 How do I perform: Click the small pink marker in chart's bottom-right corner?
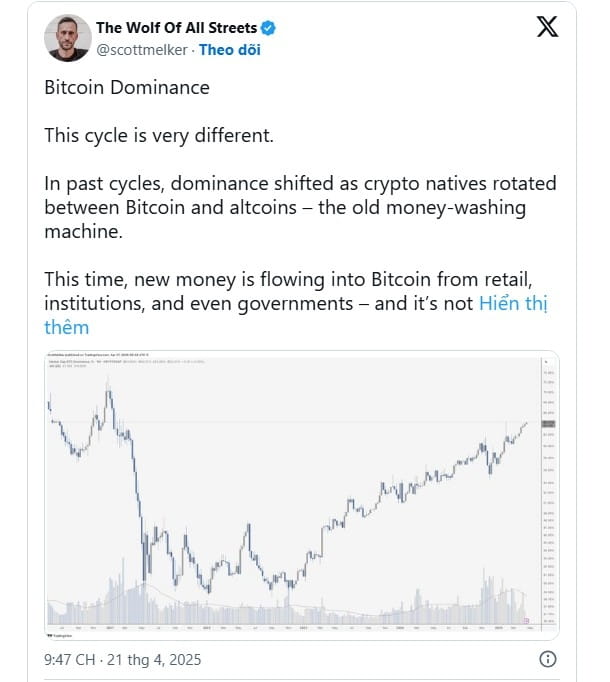(x=526, y=621)
